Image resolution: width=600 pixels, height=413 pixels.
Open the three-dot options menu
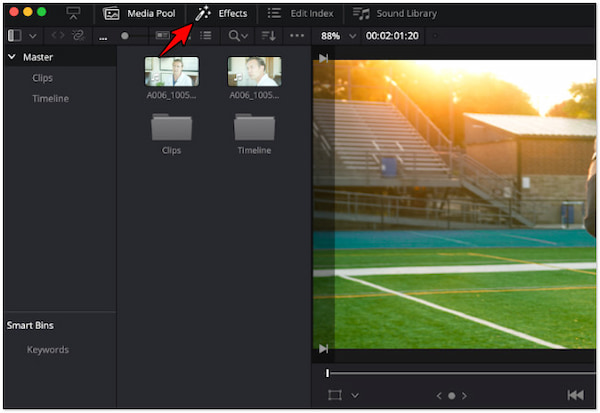tap(296, 36)
